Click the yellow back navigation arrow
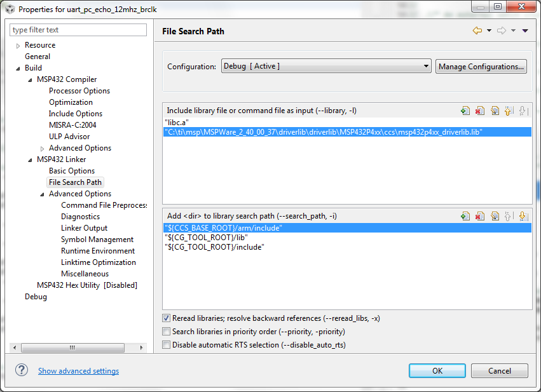This screenshot has height=392, width=541. point(477,30)
